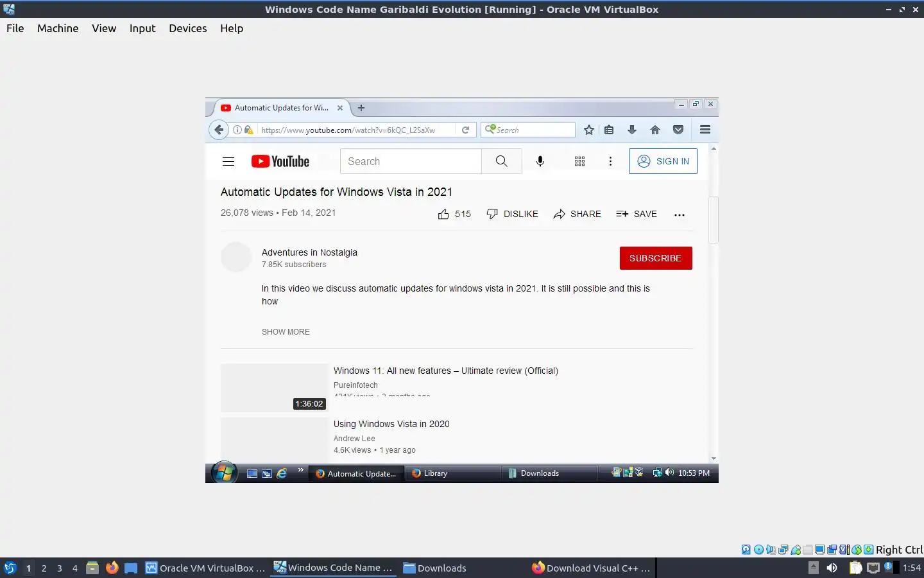Open Using Windows Vista in 2020 video
This screenshot has height=578, width=924.
click(x=391, y=424)
